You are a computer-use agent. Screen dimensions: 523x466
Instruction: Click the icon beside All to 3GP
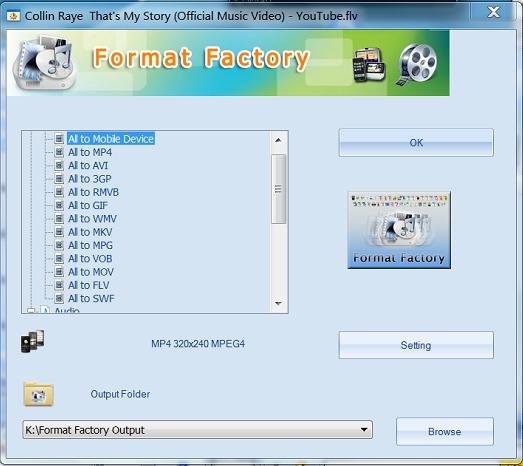(x=59, y=179)
